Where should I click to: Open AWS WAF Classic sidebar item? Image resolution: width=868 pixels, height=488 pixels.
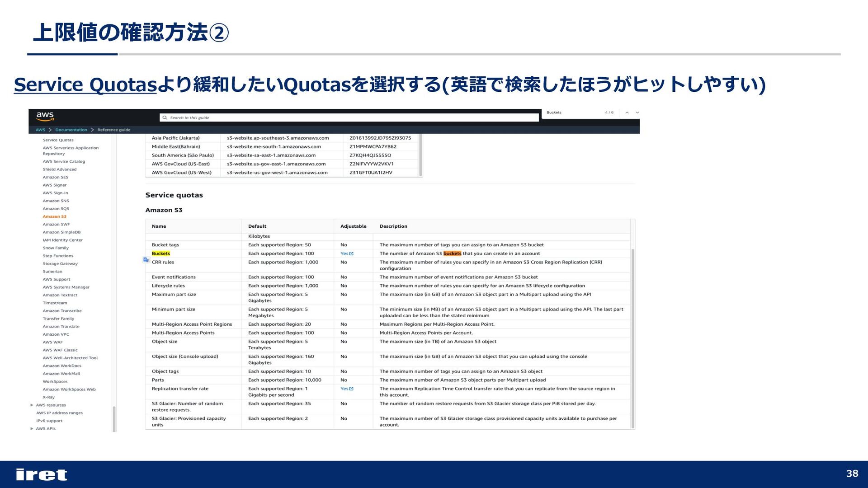(x=60, y=350)
